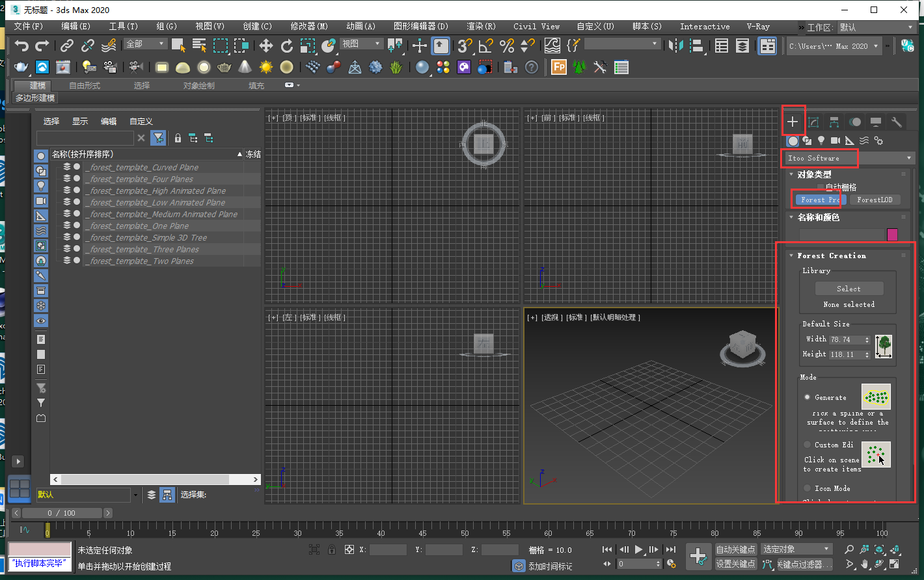Open the Display panel tab icon
Screen dimensions: 924x580
(x=876, y=122)
